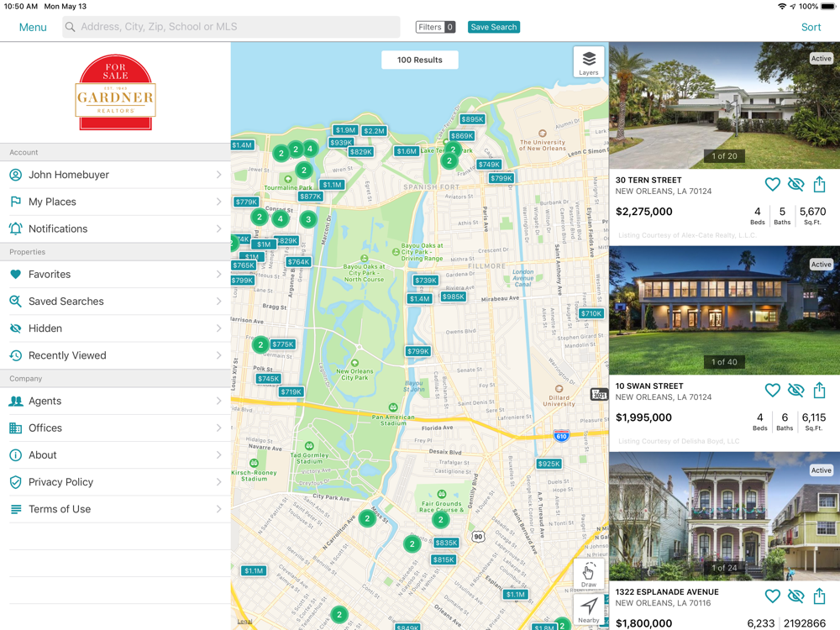Favorite the 10 Swan Street listing

(772, 390)
